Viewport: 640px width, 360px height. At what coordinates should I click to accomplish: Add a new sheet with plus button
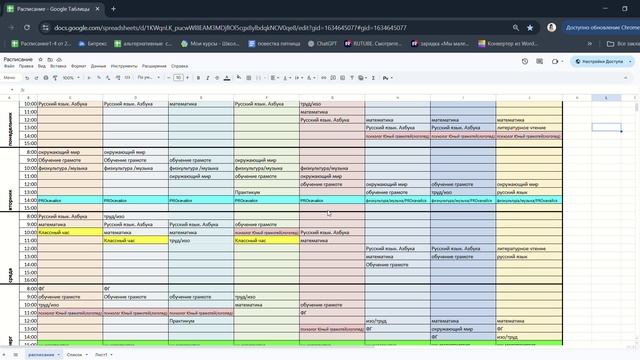click(x=4, y=355)
